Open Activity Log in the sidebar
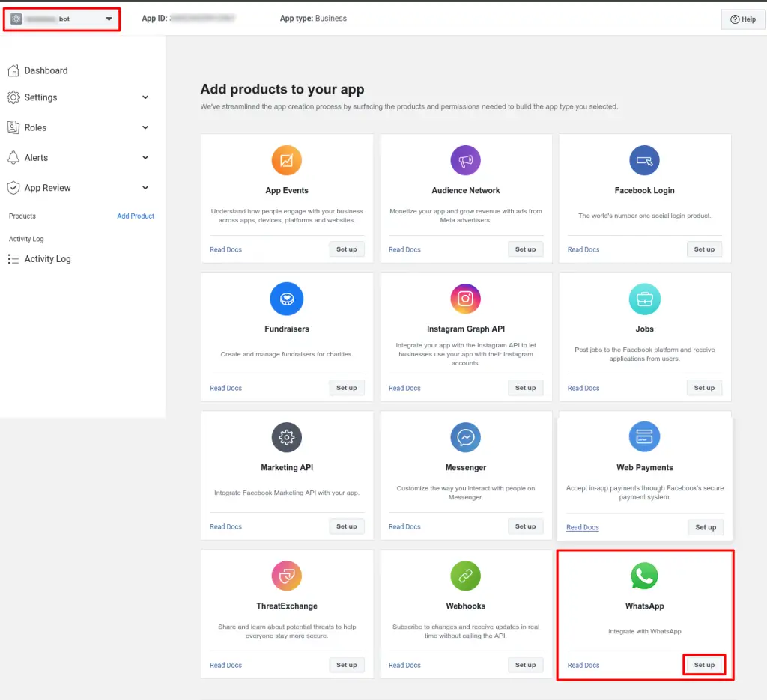767x700 pixels. pyautogui.click(x=47, y=258)
